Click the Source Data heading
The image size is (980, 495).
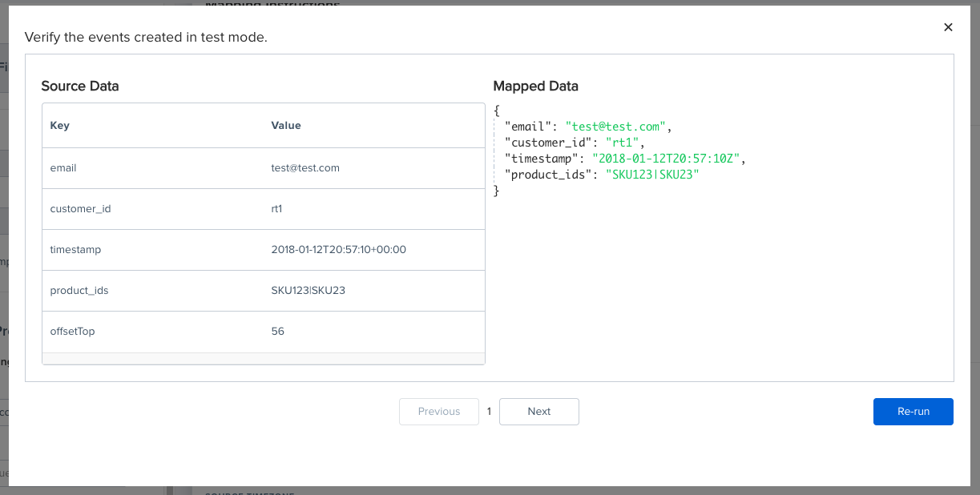pos(80,87)
